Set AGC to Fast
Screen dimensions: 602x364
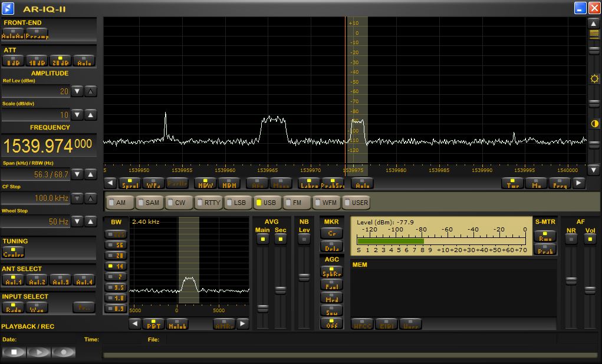click(x=331, y=285)
